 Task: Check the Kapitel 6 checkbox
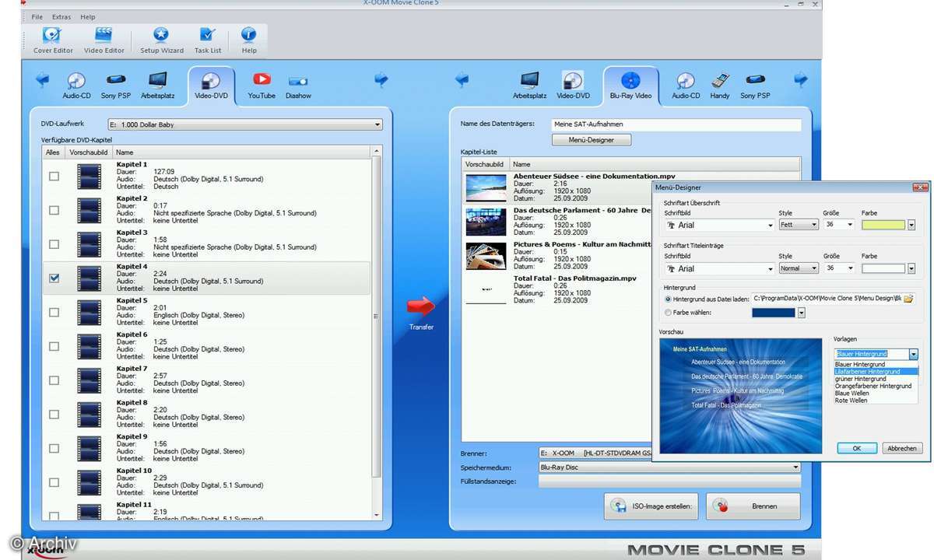54,346
